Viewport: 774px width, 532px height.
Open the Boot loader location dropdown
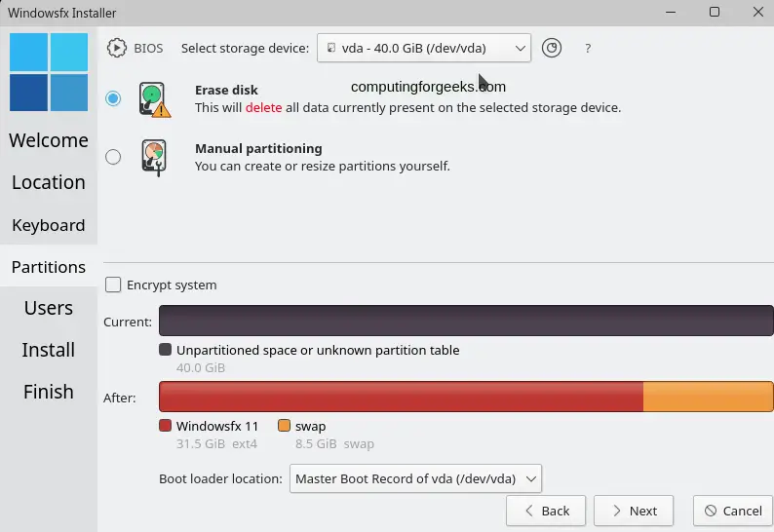pos(415,478)
